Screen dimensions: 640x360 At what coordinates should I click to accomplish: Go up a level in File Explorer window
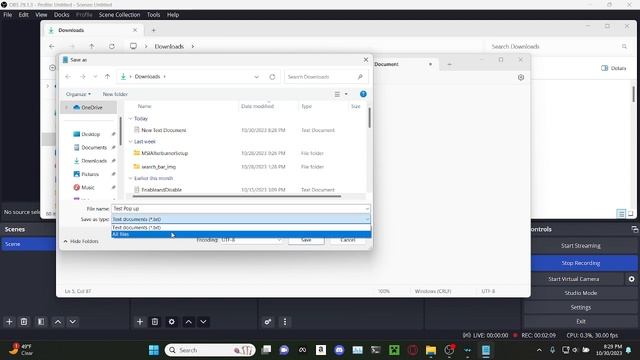(92, 47)
